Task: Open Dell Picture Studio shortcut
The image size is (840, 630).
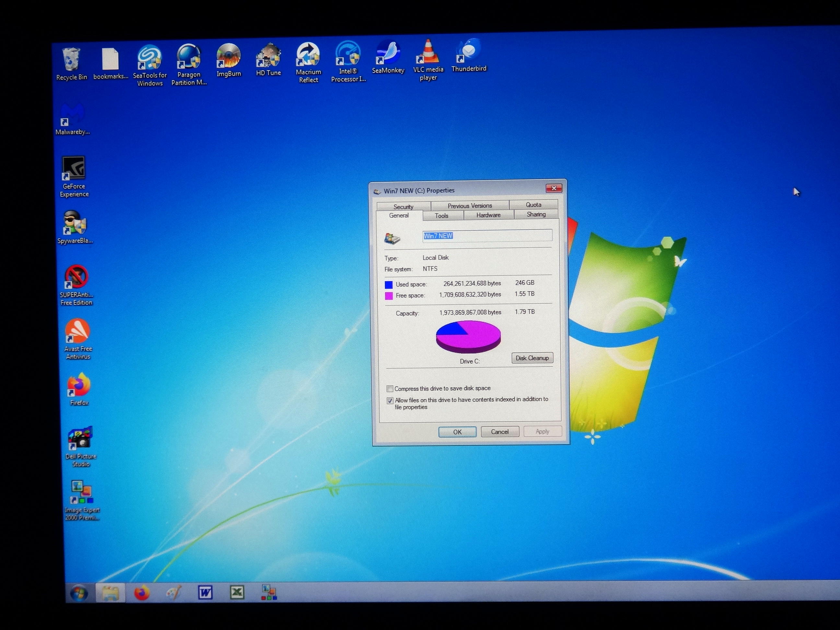Action: click(x=80, y=447)
